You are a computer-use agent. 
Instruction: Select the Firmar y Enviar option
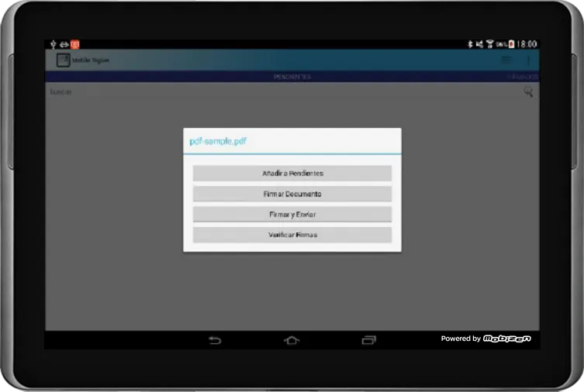(x=292, y=215)
